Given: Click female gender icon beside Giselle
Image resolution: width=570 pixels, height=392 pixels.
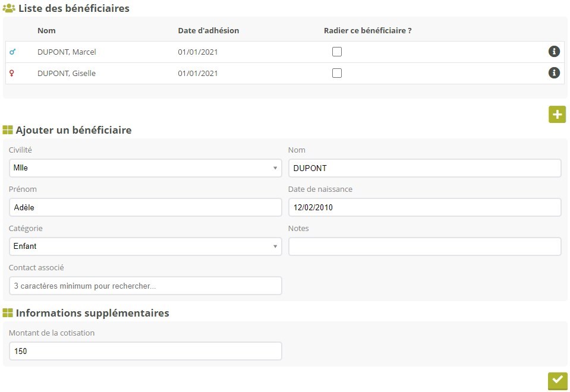Looking at the screenshot, I should coord(12,74).
